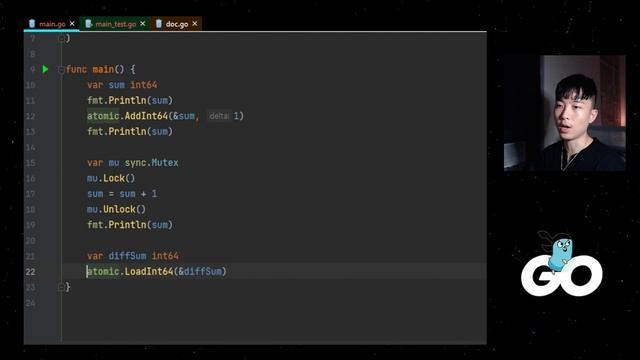Click 'fmt.Println(sum)' on line 13
The height and width of the screenshot is (360, 640).
(130, 131)
